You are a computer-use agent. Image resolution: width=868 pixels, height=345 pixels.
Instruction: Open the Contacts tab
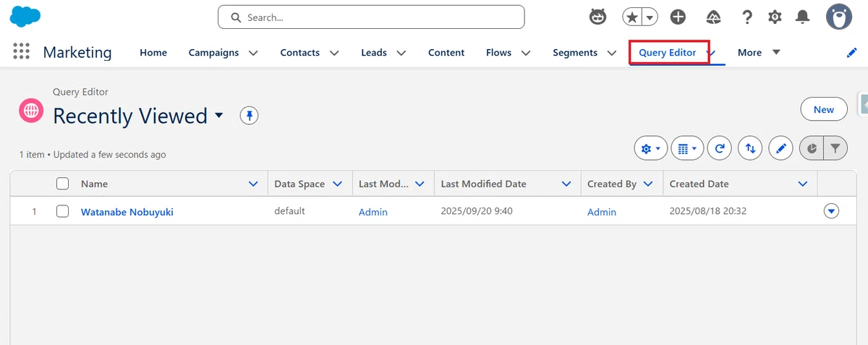[300, 53]
